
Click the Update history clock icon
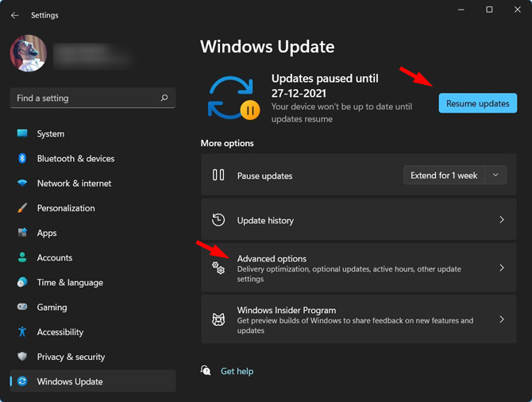tap(218, 220)
